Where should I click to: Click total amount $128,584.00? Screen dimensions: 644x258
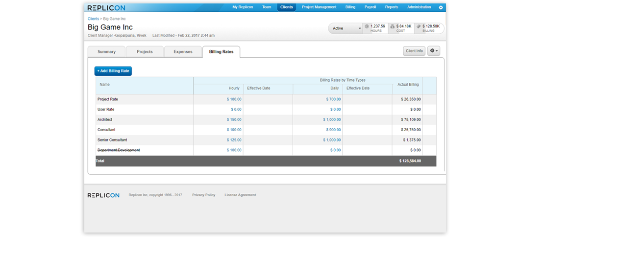410,161
